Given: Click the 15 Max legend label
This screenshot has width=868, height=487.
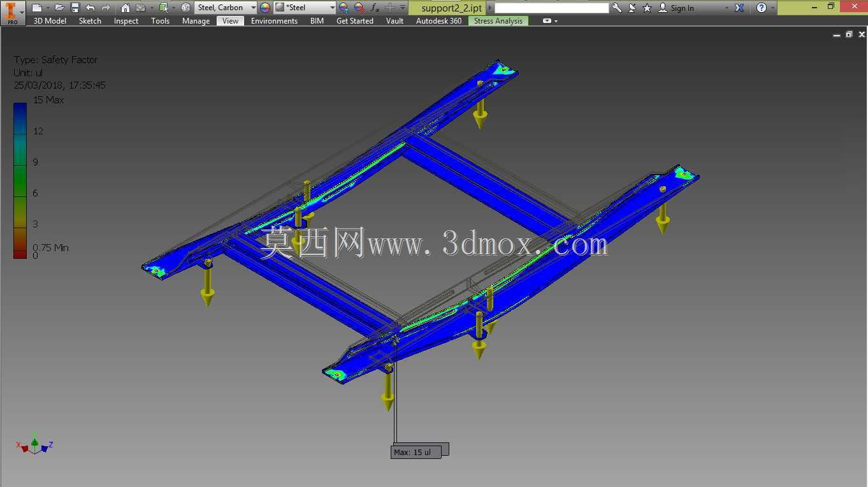Looking at the screenshot, I should 48,100.
